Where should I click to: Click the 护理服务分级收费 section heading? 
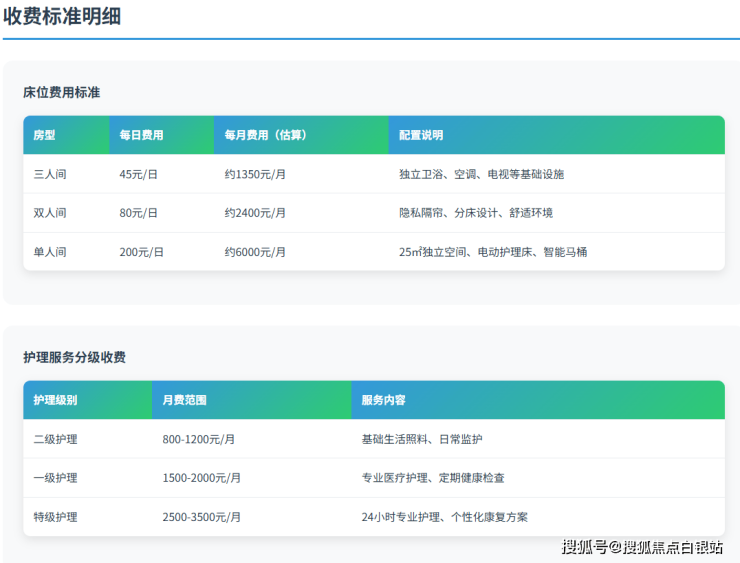coord(75,357)
